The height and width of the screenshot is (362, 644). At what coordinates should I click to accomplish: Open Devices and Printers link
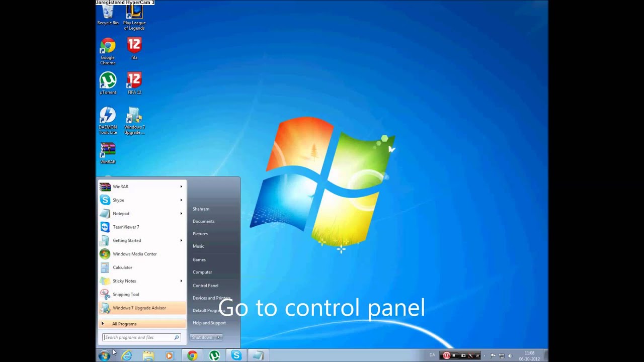click(x=211, y=298)
